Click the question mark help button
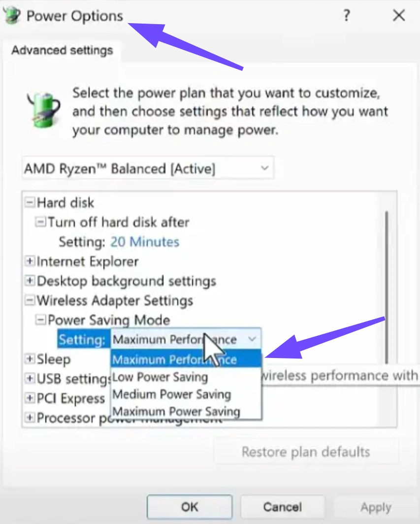420x524 pixels. click(347, 16)
